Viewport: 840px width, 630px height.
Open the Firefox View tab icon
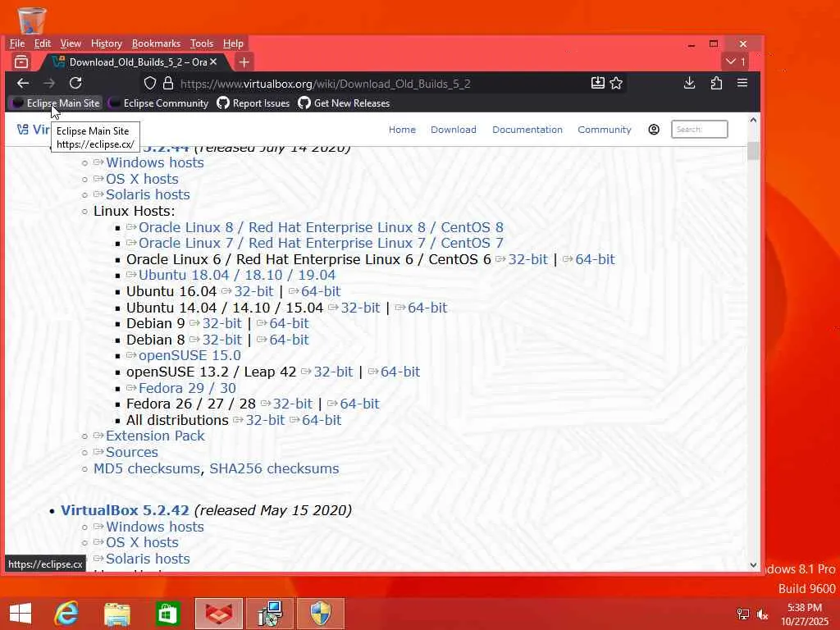[21, 62]
